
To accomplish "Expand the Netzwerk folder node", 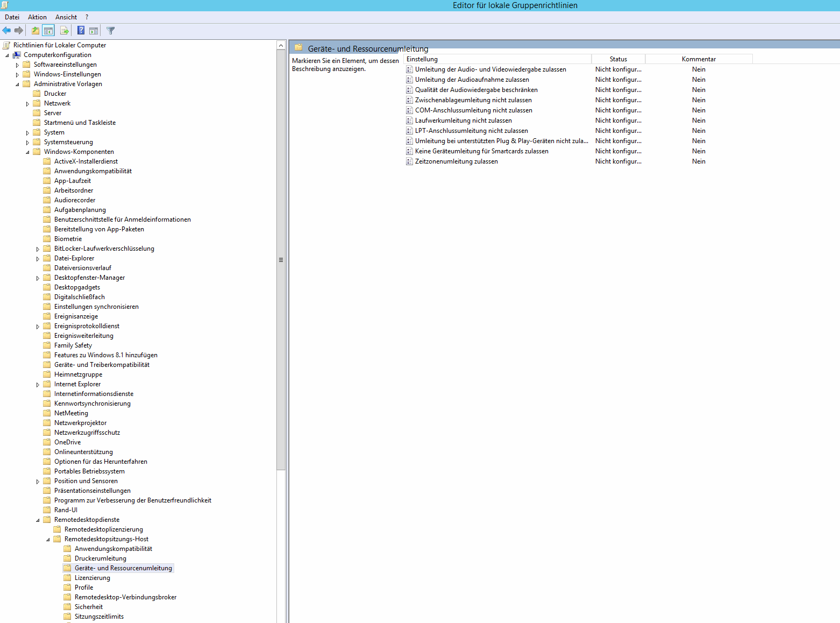I will pos(27,104).
